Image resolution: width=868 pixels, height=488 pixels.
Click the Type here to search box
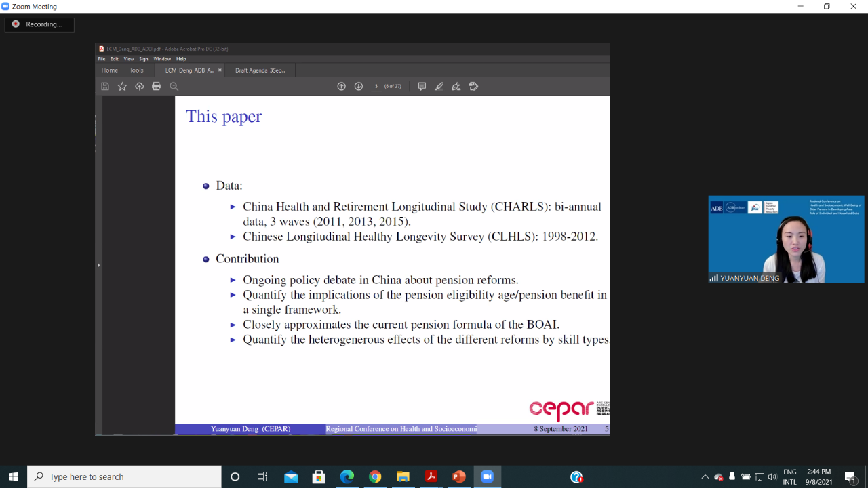pyautogui.click(x=124, y=476)
